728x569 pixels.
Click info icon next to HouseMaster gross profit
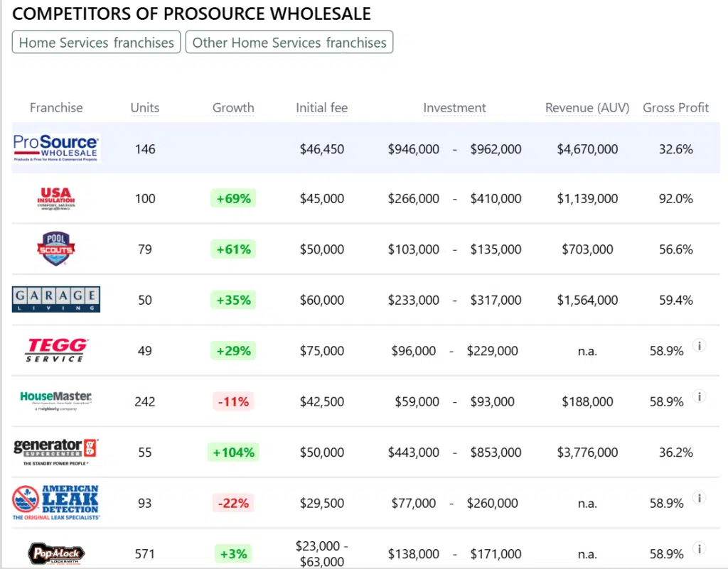[x=699, y=396]
